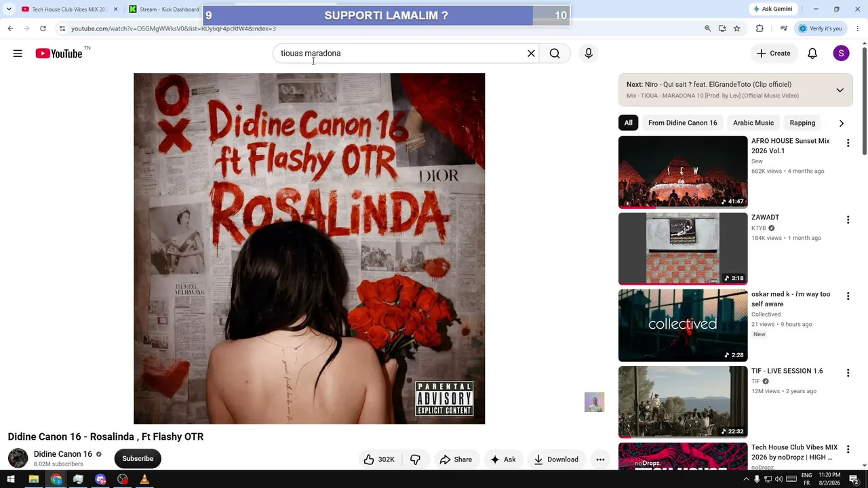Open the TIF - LIVE SESSION 1.6 title
The width and height of the screenshot is (868, 488).
pyautogui.click(x=787, y=371)
